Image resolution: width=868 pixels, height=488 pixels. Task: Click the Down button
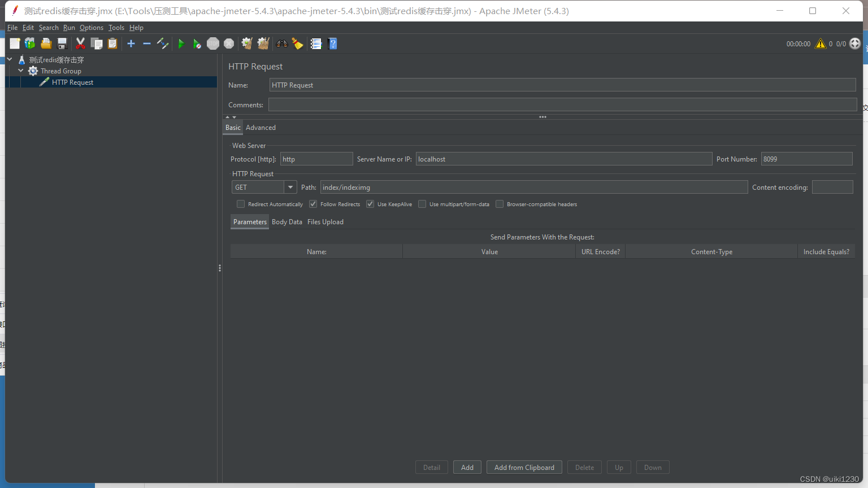(653, 467)
